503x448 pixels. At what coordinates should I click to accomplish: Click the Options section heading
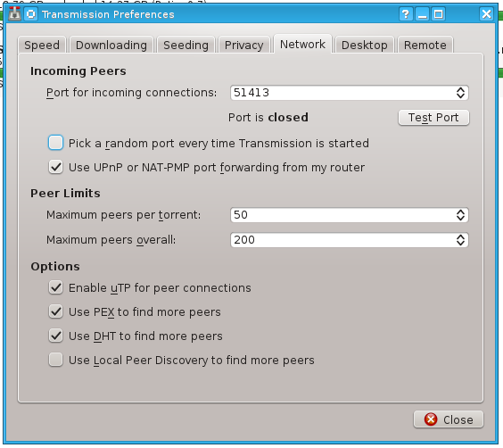(55, 267)
